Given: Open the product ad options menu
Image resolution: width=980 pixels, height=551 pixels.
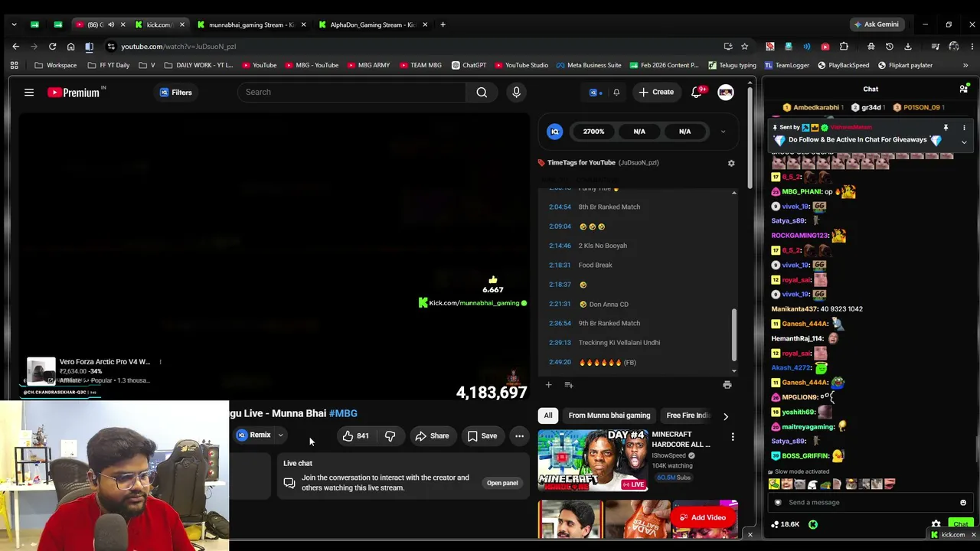Looking at the screenshot, I should click(x=160, y=362).
